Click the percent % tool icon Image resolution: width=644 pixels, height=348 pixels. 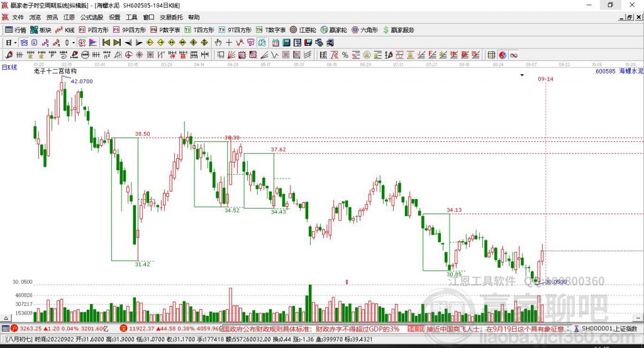pyautogui.click(x=345, y=55)
